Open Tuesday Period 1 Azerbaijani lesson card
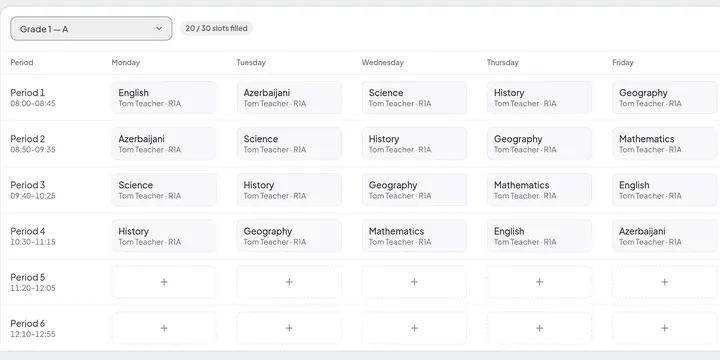Image resolution: width=720 pixels, height=360 pixels. (289, 97)
